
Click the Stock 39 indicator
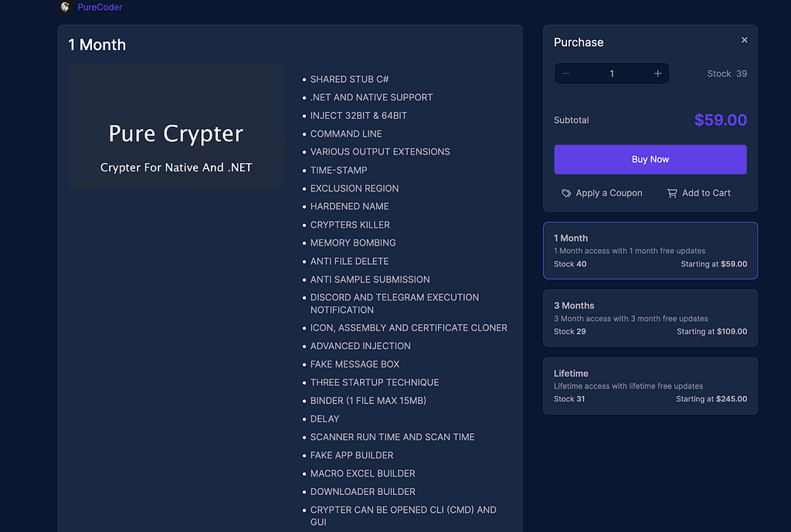726,73
